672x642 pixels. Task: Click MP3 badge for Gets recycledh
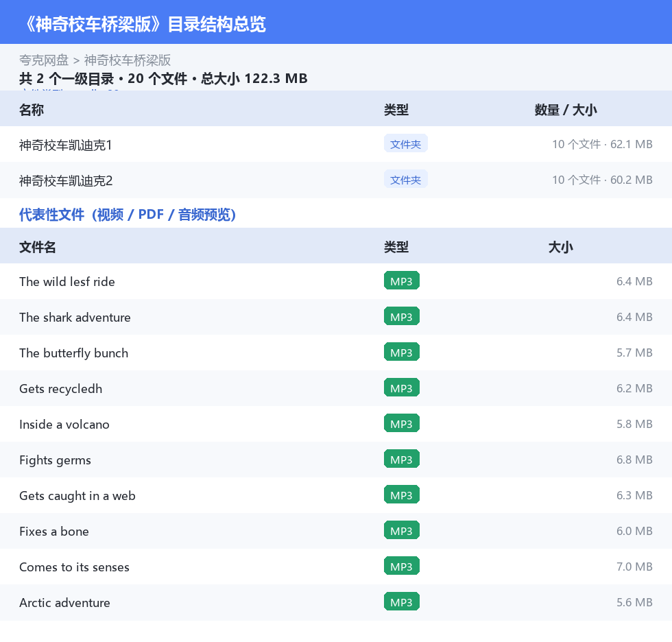(402, 388)
